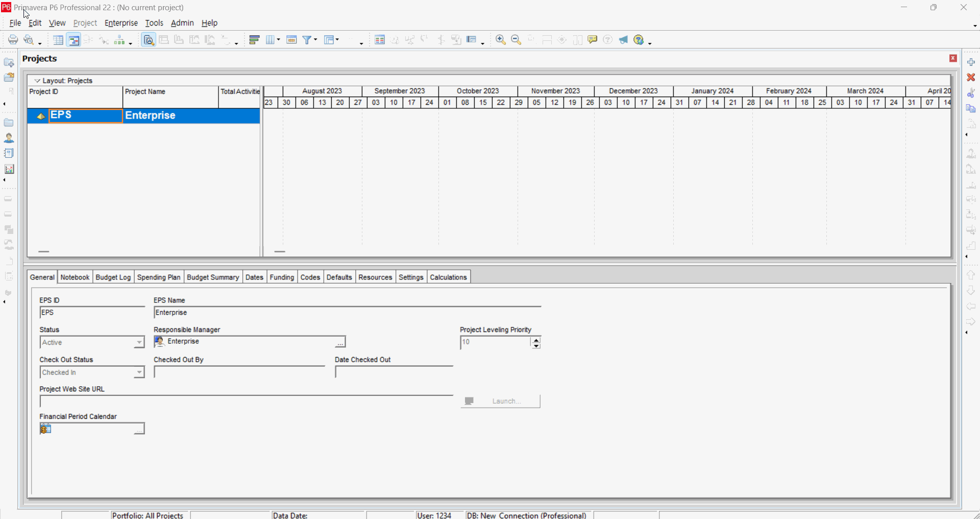
Task: Increase Project Leveling Priority with up arrow
Action: pos(536,339)
